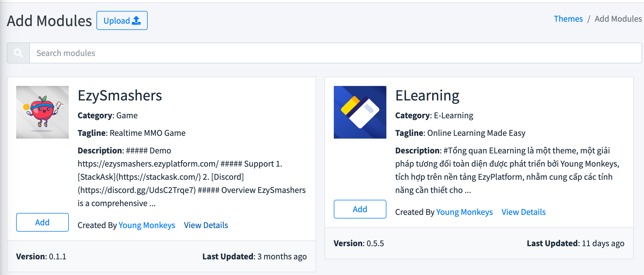Click the Add Modules breadcrumb item
Screen dimensions: 644x275
(x=618, y=19)
